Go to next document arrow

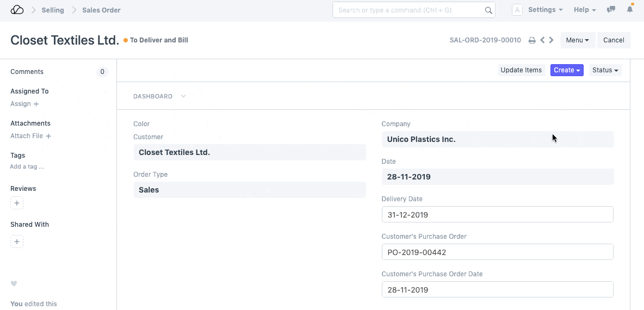552,40
